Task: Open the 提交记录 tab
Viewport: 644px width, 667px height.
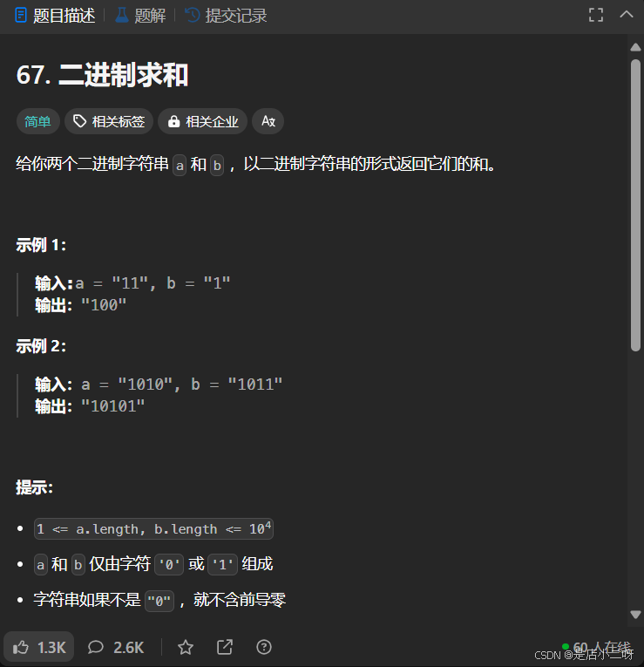Action: pos(227,16)
